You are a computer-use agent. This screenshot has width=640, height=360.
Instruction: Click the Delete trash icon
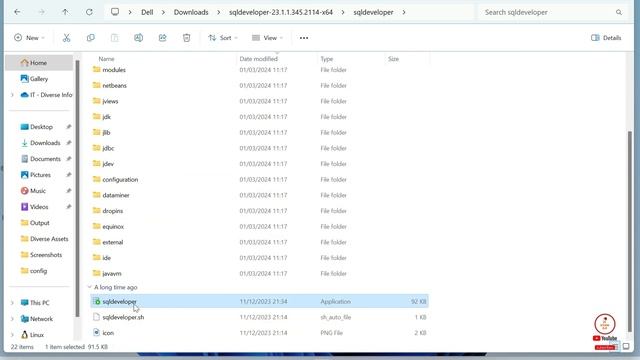[x=187, y=38]
